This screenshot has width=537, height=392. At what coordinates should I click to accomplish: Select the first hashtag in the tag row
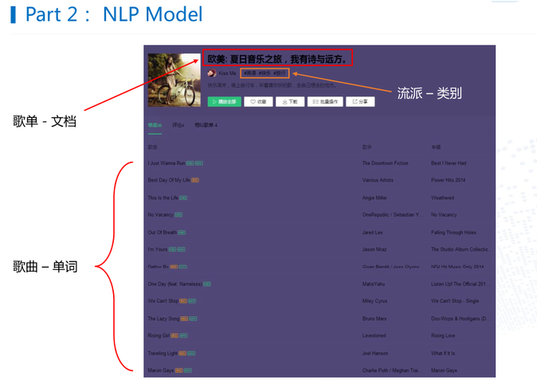[x=249, y=73]
